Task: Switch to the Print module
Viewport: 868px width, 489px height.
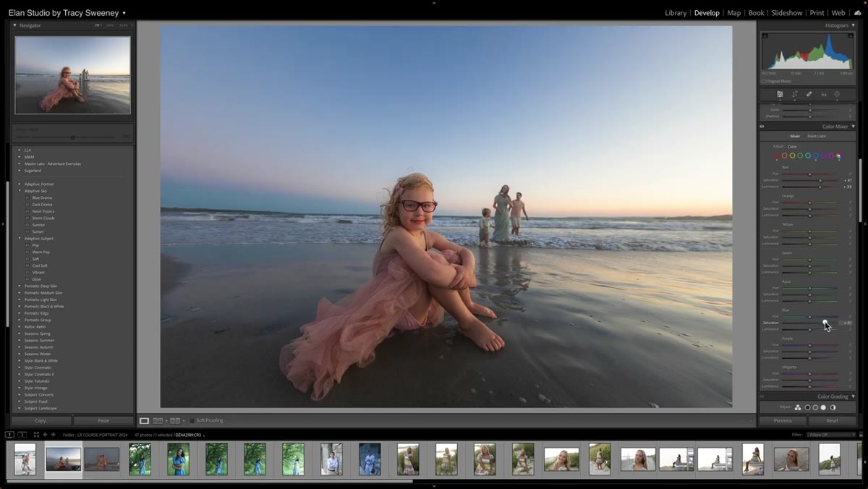Action: [x=817, y=13]
